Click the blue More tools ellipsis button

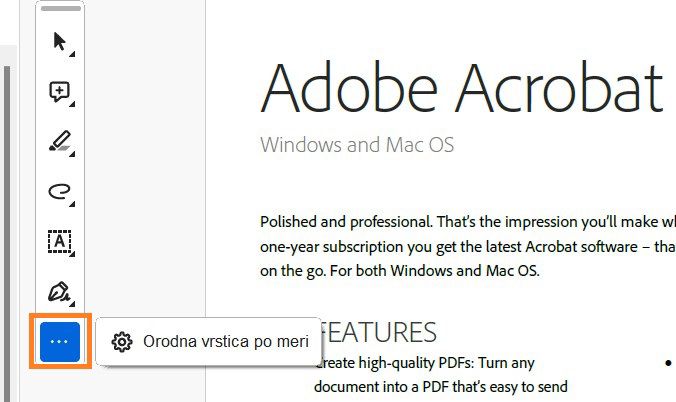click(x=59, y=341)
